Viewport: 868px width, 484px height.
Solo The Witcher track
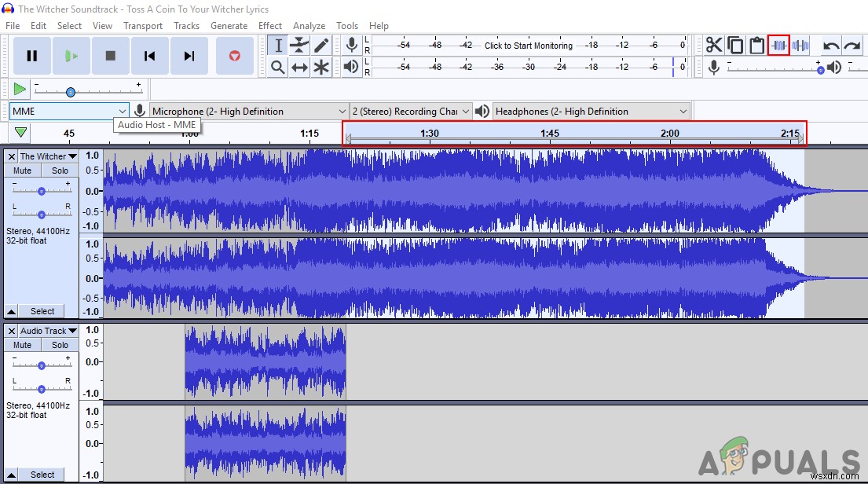point(60,170)
